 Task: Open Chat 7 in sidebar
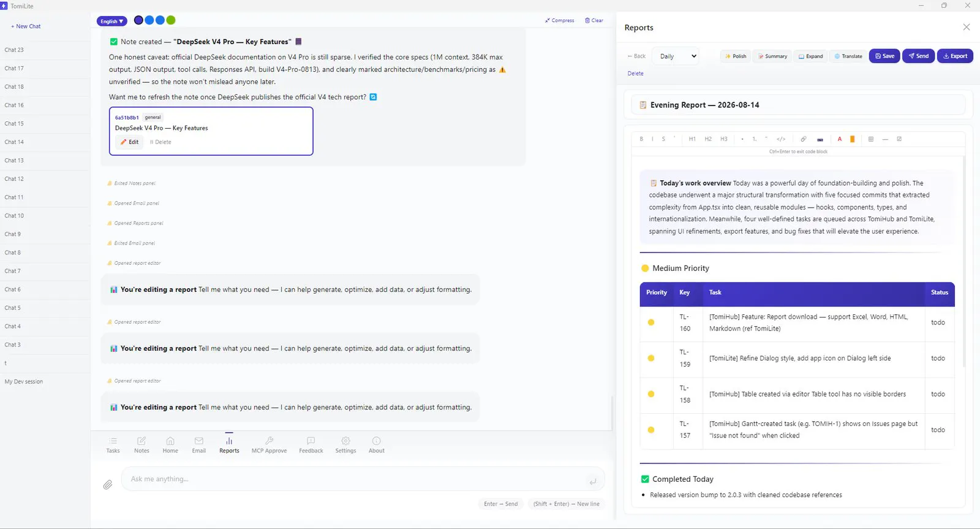45,271
